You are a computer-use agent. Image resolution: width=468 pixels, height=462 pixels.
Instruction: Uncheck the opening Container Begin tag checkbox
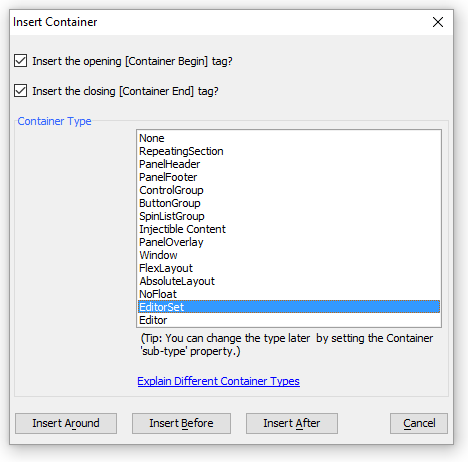click(21, 61)
